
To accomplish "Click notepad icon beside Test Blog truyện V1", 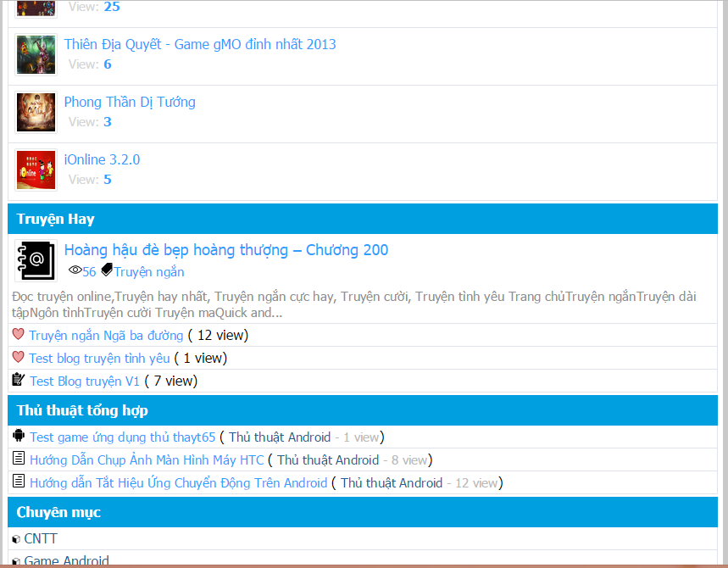I will tap(18, 380).
